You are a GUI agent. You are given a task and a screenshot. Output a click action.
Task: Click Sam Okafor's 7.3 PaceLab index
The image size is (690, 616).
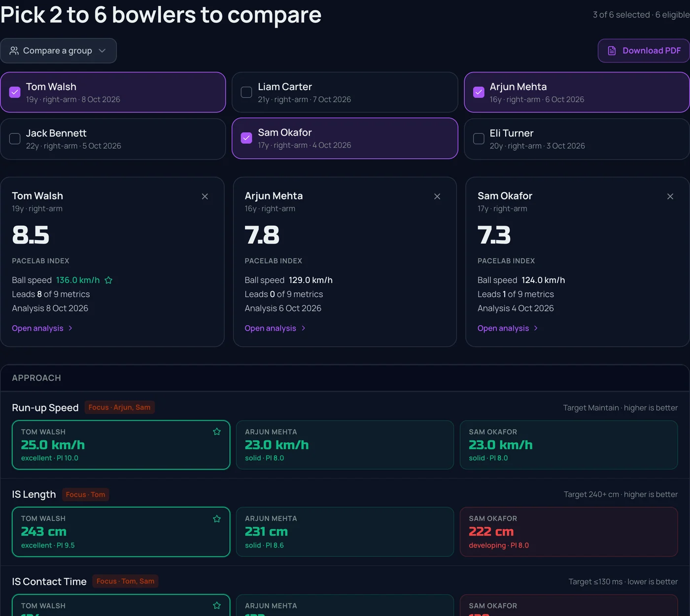click(x=494, y=235)
